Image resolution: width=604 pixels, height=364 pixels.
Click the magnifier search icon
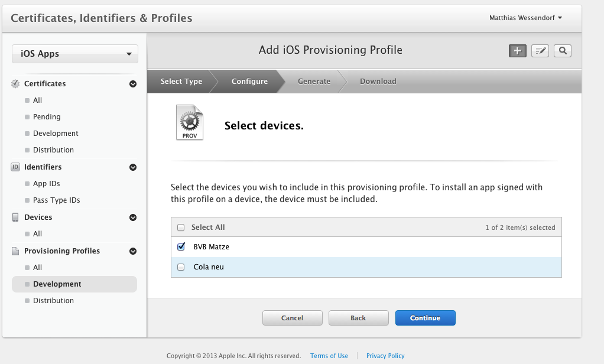tap(563, 51)
